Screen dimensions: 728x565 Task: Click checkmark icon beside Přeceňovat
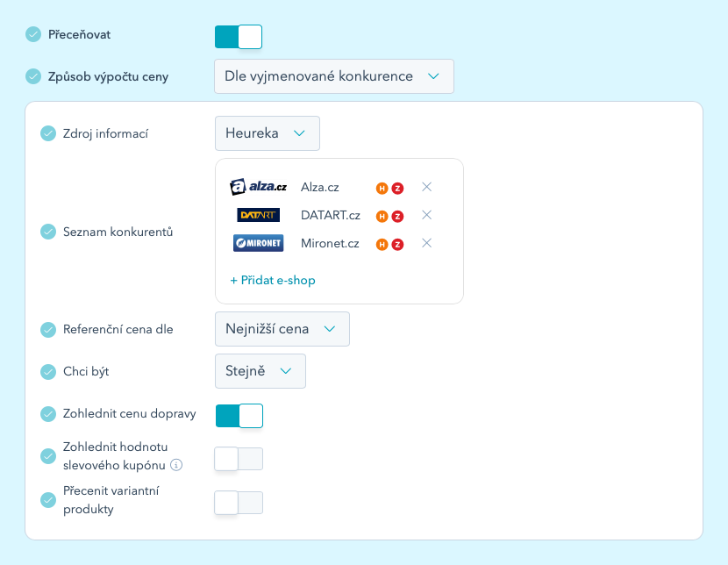tap(33, 34)
